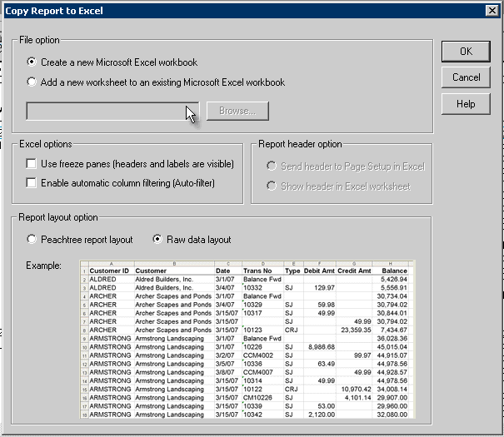The width and height of the screenshot is (504, 437).
Task: Click the example spreadsheet preview image
Action: tap(247, 340)
